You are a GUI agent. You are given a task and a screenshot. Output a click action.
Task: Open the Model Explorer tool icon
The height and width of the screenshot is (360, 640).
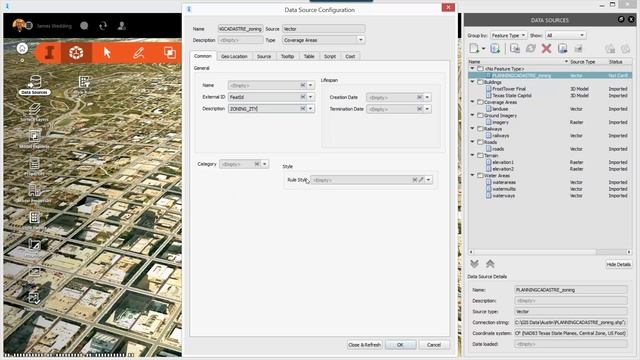[x=34, y=136]
